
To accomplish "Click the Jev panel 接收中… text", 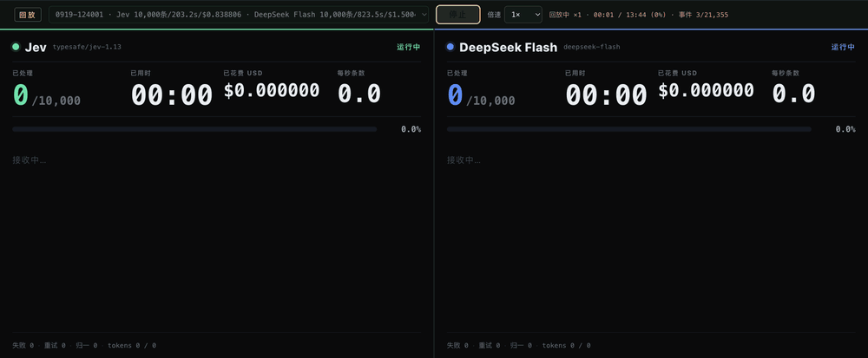I will 30,160.
